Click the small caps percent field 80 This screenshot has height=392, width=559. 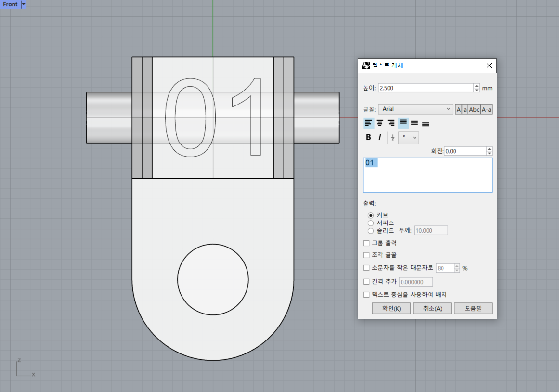pos(445,268)
